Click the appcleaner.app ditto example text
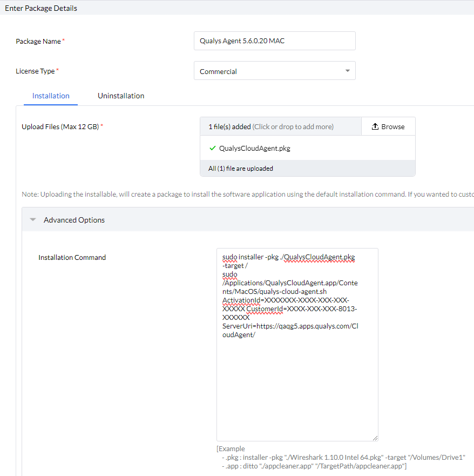474x476 pixels. tap(314, 466)
